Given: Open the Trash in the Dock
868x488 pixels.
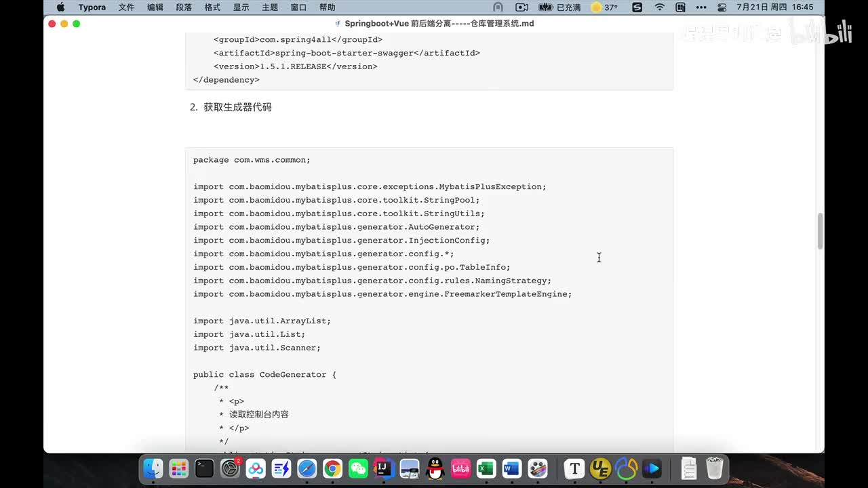Looking at the screenshot, I should (x=715, y=468).
